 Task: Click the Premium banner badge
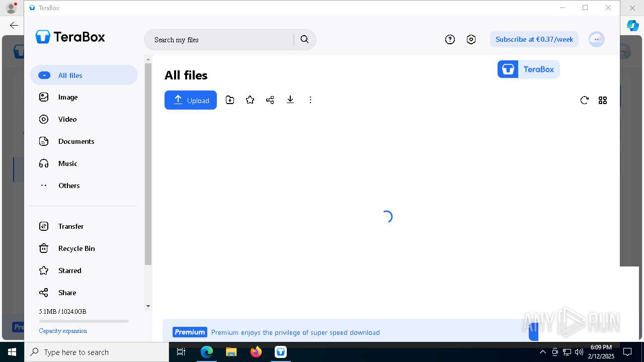190,332
